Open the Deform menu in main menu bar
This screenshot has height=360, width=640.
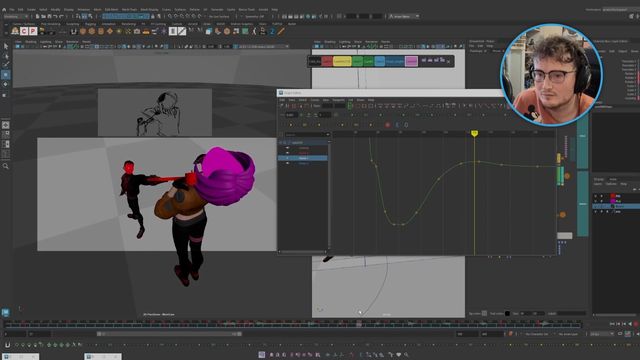(195, 9)
